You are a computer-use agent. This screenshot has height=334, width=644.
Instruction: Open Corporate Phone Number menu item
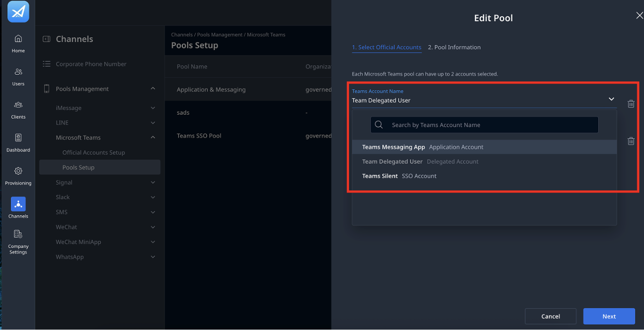[x=91, y=64]
